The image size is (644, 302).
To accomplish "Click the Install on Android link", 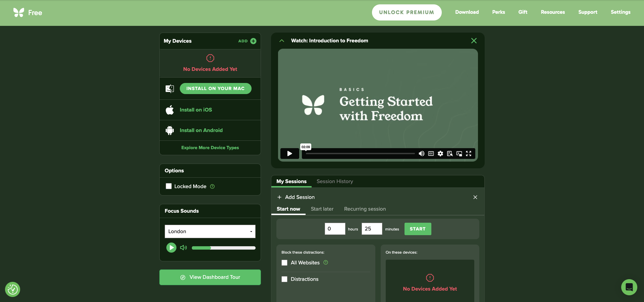I will tap(201, 130).
